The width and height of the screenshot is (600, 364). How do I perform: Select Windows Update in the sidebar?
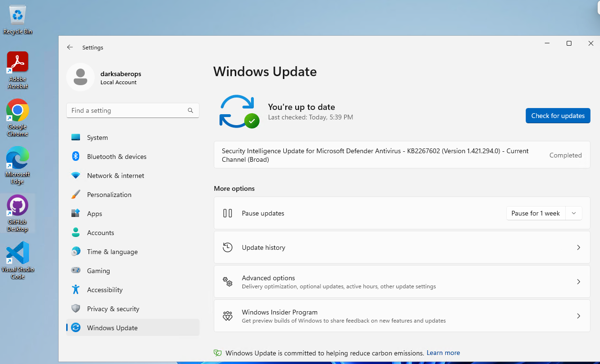(112, 327)
